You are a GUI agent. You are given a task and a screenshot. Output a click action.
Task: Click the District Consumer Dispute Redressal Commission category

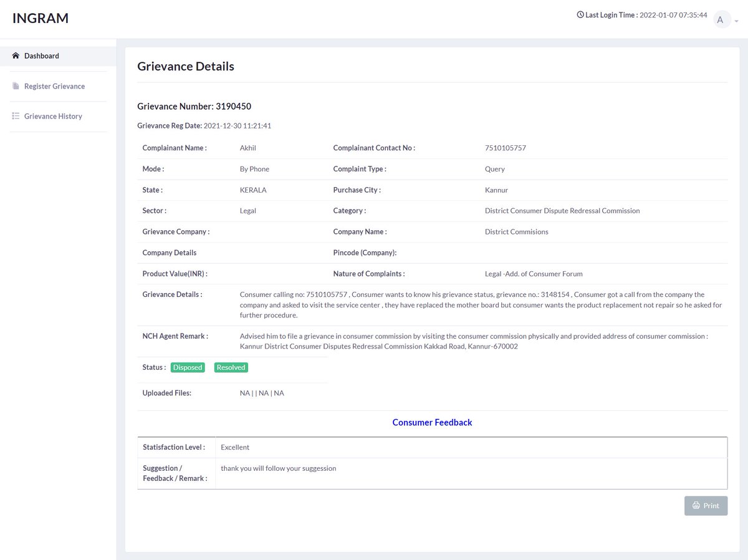pyautogui.click(x=562, y=211)
